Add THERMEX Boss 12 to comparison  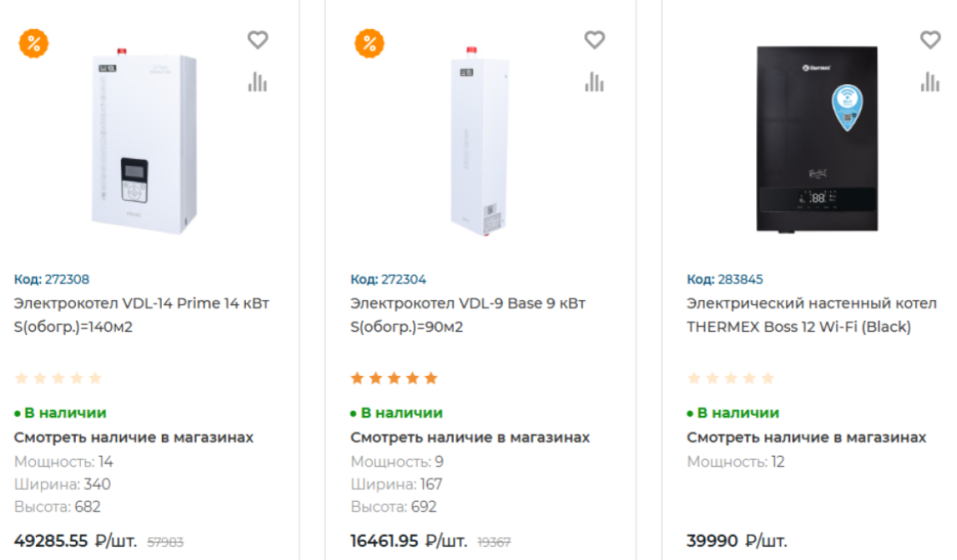tap(929, 82)
